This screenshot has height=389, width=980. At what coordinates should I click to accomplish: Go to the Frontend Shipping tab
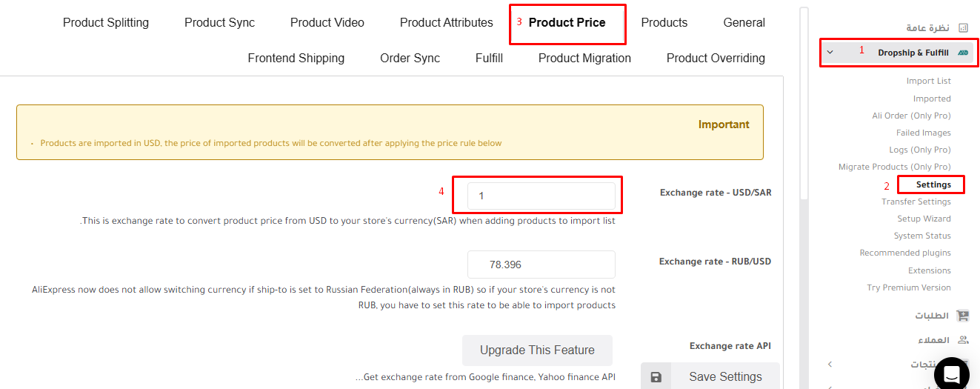(296, 58)
